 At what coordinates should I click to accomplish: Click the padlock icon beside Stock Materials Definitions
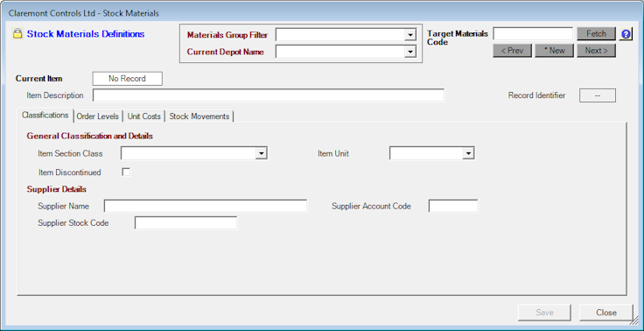point(17,34)
